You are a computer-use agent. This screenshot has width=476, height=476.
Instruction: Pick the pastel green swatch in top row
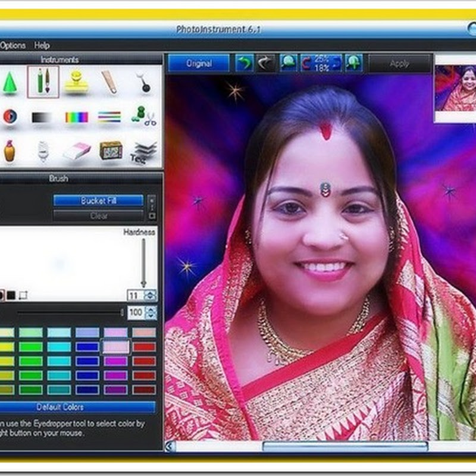pyautogui.click(x=31, y=333)
